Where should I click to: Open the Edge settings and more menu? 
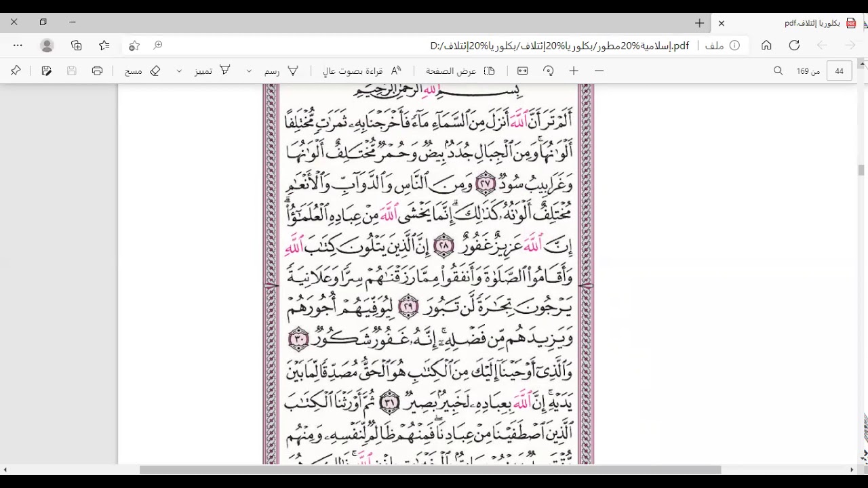18,45
